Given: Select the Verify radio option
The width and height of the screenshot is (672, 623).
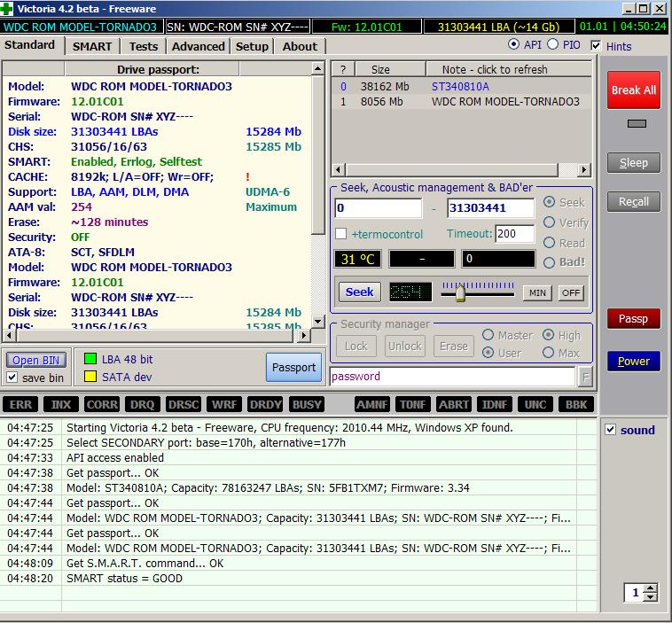Looking at the screenshot, I should (549, 222).
